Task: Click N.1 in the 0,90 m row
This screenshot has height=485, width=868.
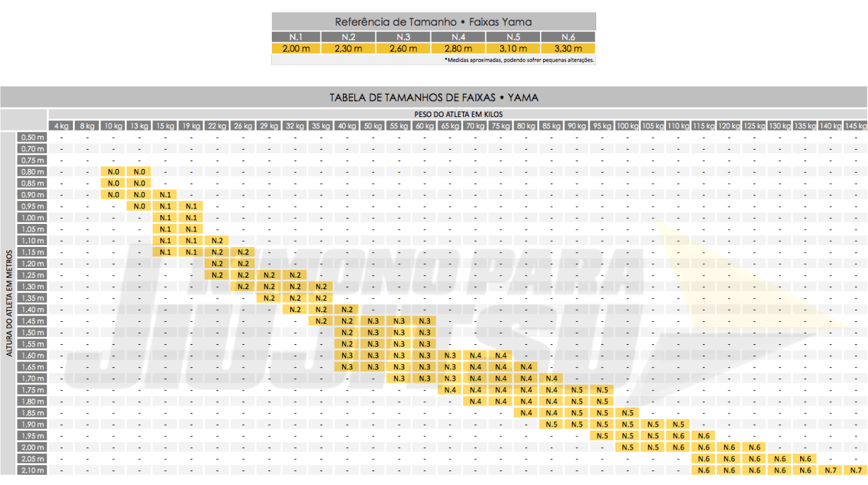Action: (166, 195)
